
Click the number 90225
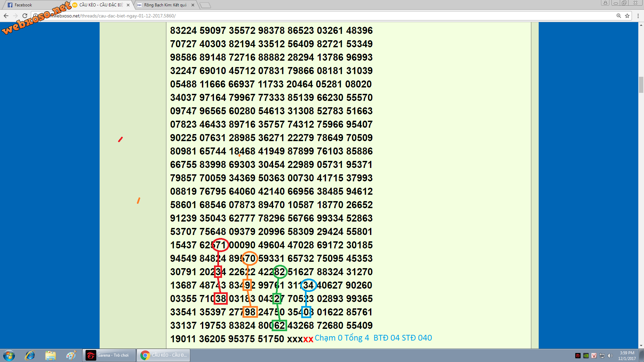click(x=183, y=138)
